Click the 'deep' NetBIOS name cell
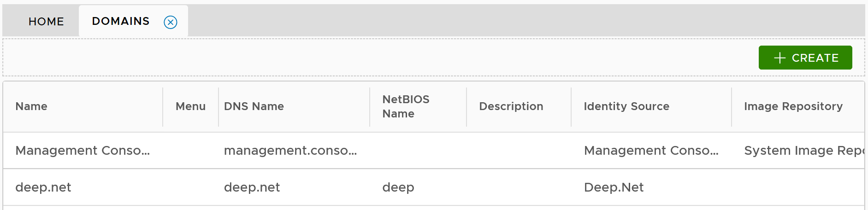This screenshot has width=868, height=210. tap(398, 187)
